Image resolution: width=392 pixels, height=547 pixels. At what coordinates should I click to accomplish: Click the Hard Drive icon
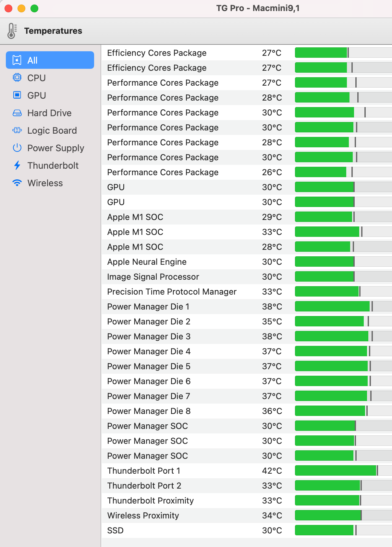tap(17, 113)
